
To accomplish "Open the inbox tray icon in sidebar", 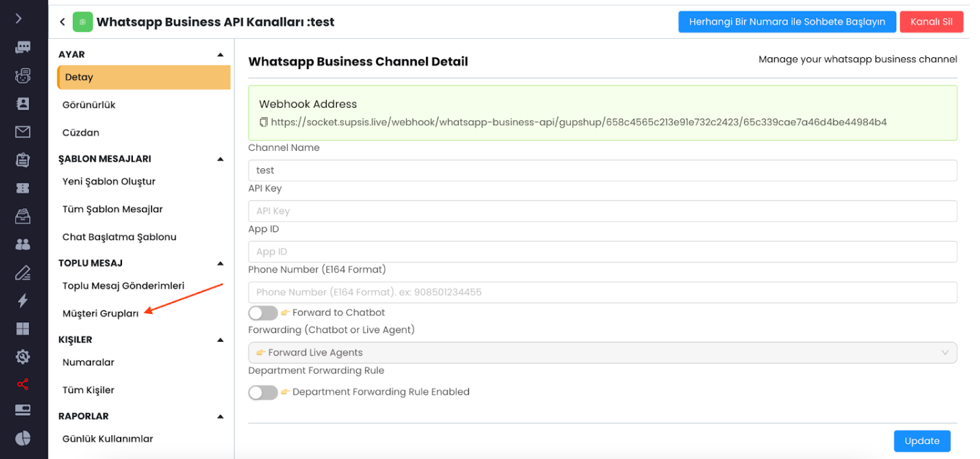I will point(23,215).
